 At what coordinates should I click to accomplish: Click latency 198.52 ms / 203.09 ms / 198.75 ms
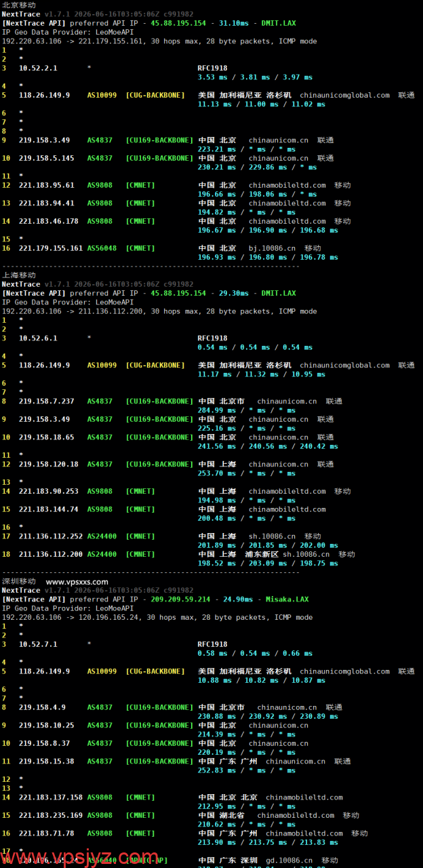pyautogui.click(x=268, y=563)
